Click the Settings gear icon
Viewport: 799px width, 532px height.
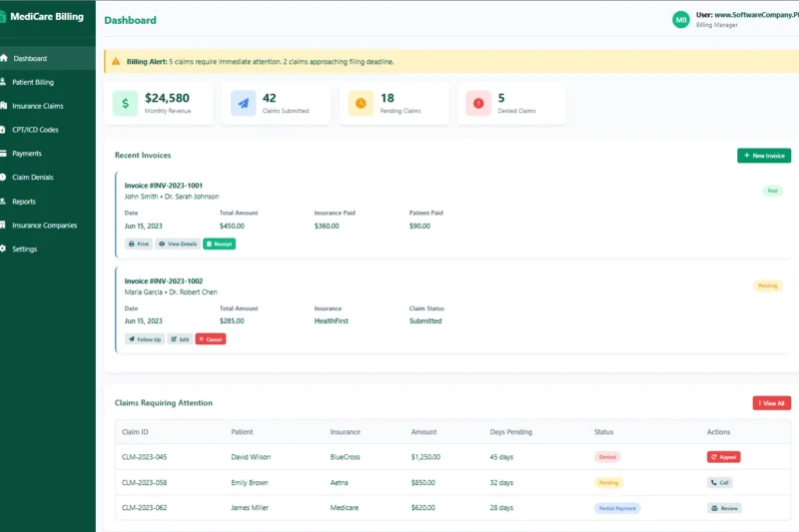pyautogui.click(x=3, y=249)
